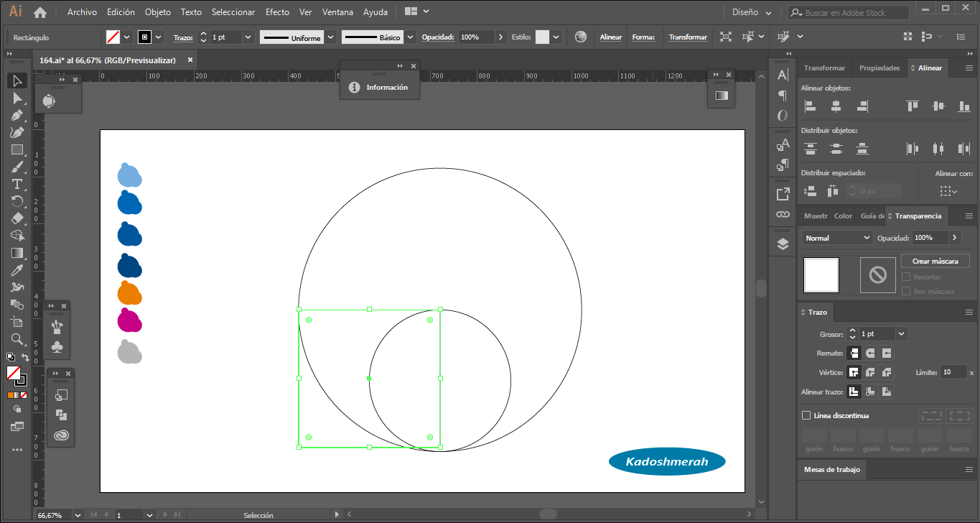Enable the Línea discontinua checkbox
Screen dimensions: 980x523
pos(806,415)
